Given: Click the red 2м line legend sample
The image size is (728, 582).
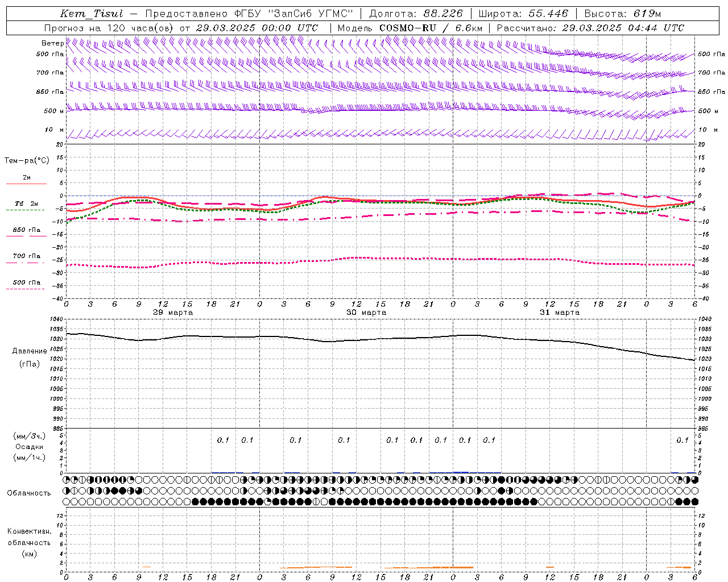Looking at the screenshot, I should 26,184.
